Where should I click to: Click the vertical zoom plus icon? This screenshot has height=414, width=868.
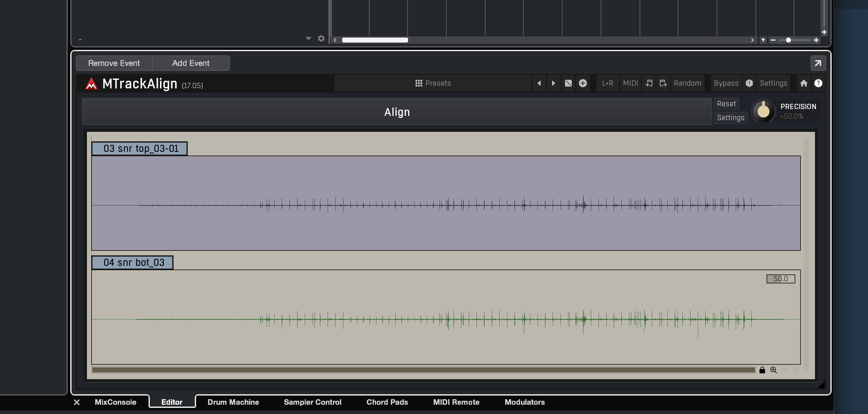824,32
